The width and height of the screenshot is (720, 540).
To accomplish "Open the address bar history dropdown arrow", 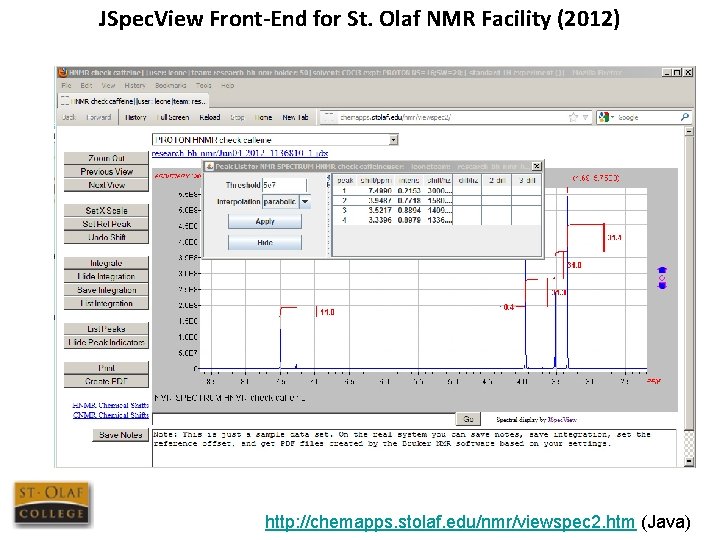I will [x=585, y=118].
